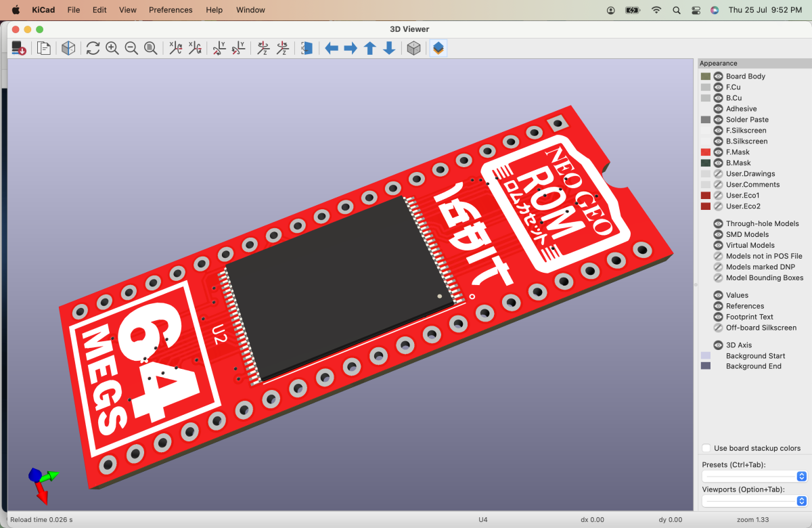Hide the Adhesive layer
Screen dimensions: 812x528
pyautogui.click(x=719, y=109)
